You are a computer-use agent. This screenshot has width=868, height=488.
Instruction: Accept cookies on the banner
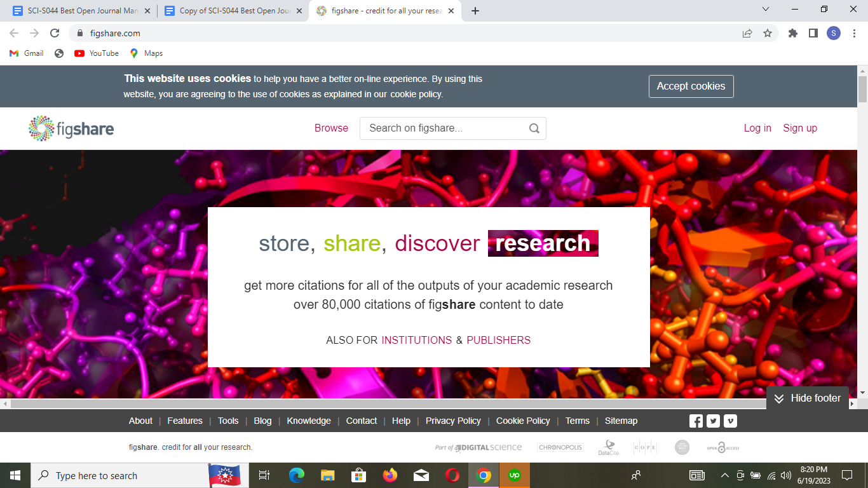(691, 86)
